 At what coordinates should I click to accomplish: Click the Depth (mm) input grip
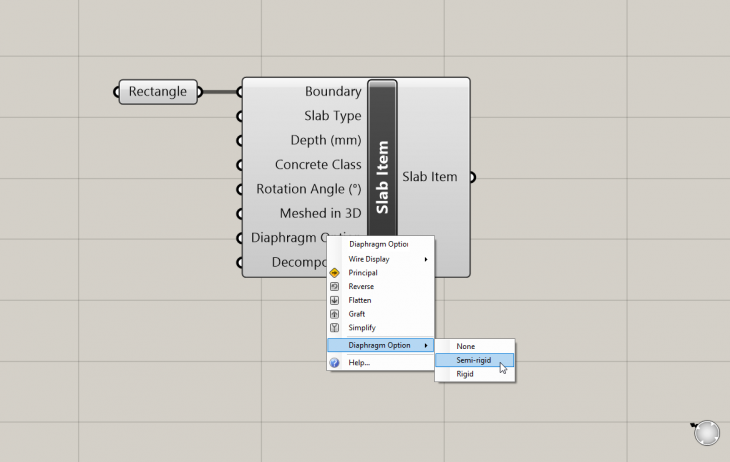[240, 140]
